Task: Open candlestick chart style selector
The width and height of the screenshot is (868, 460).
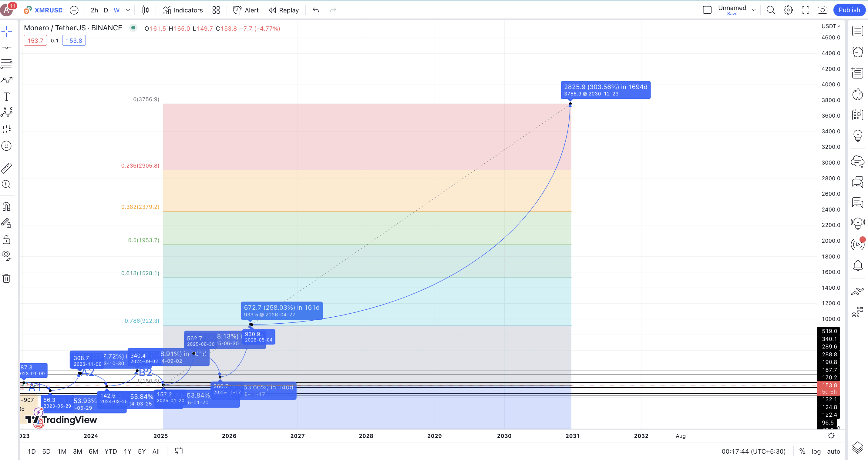Action: (x=145, y=10)
